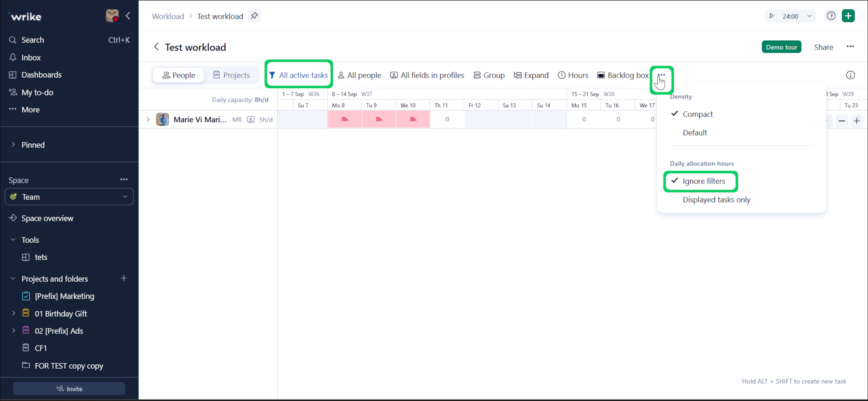Open the Team space dropdown

(x=69, y=197)
